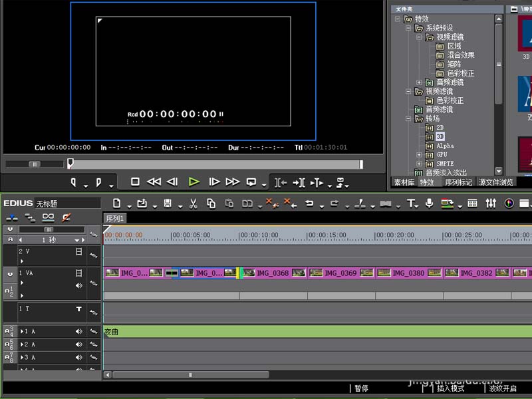Viewport: 532px width, 399px height.
Task: Open the timeline scale 1 秒 dropdown
Action: click(77, 240)
